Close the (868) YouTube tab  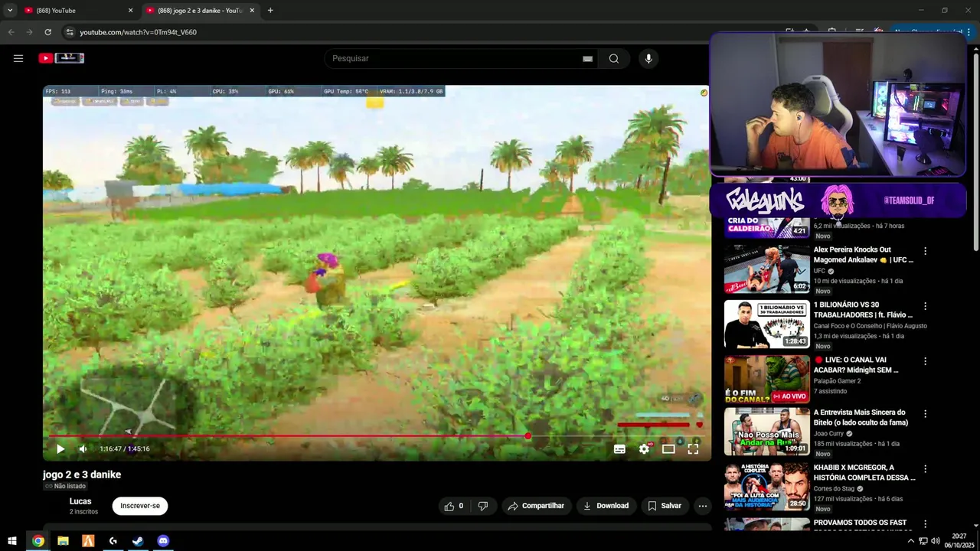[x=130, y=11]
